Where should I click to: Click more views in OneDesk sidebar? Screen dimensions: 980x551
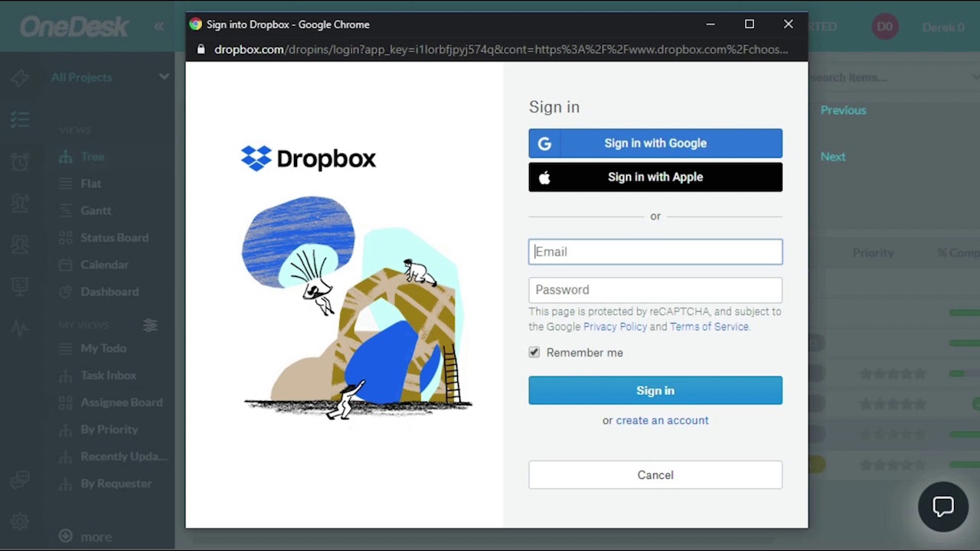86,537
